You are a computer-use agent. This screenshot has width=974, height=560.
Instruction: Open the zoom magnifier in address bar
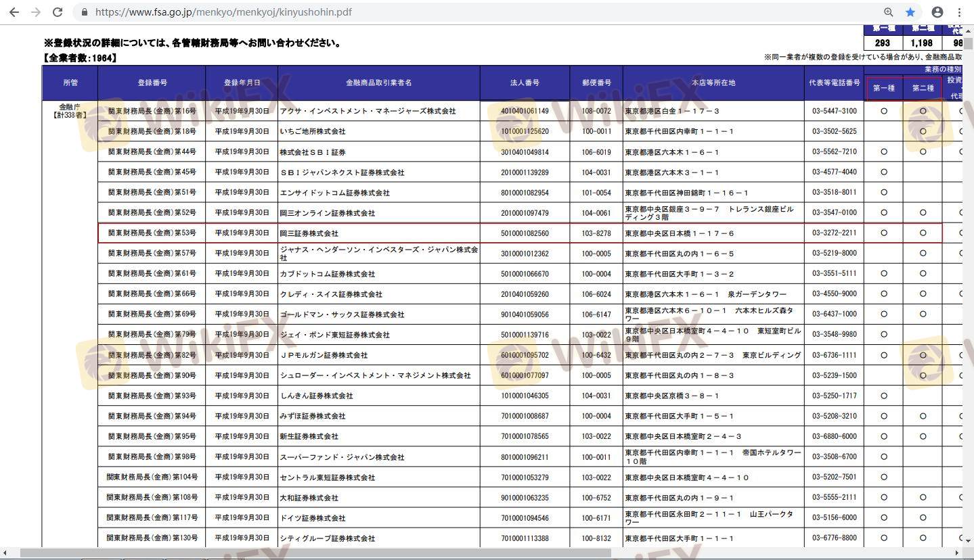point(889,12)
